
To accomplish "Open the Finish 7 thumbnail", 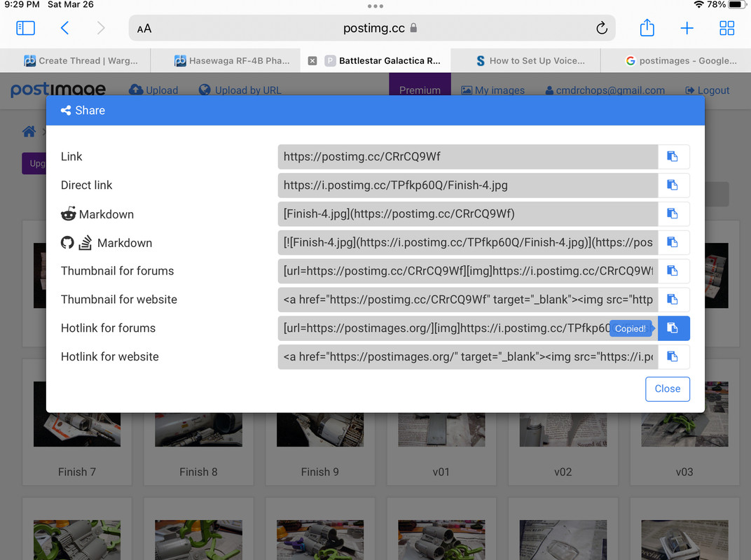I will [77, 430].
